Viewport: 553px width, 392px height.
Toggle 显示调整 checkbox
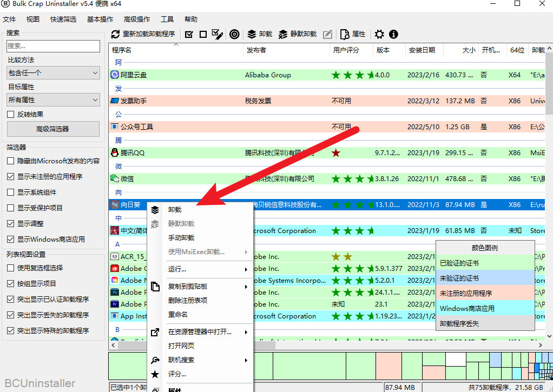pyautogui.click(x=11, y=223)
